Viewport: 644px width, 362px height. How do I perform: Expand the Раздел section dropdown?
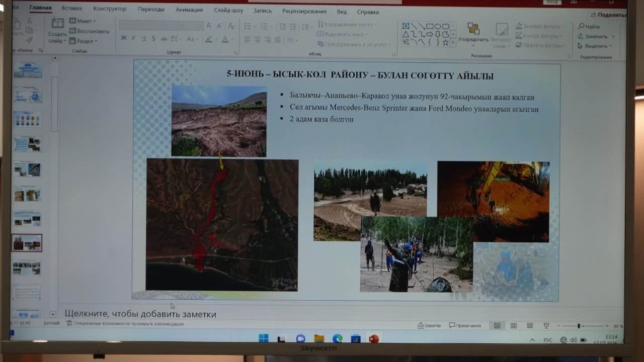pos(84,41)
